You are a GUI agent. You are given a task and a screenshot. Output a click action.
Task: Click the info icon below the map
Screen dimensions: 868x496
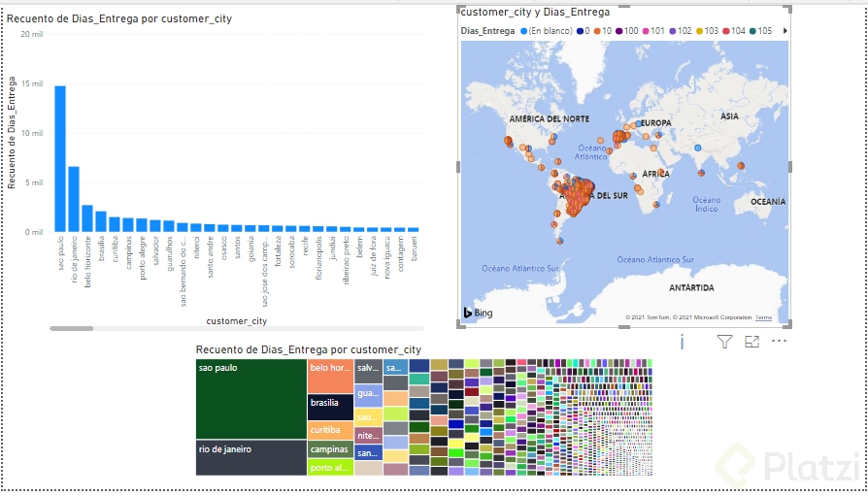pos(682,342)
